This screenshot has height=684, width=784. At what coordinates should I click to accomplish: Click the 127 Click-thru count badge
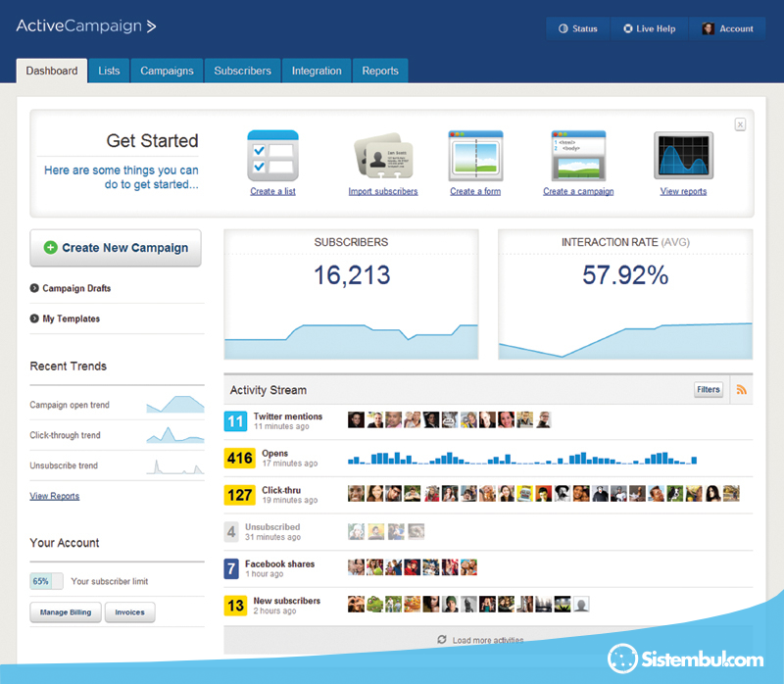(x=239, y=495)
